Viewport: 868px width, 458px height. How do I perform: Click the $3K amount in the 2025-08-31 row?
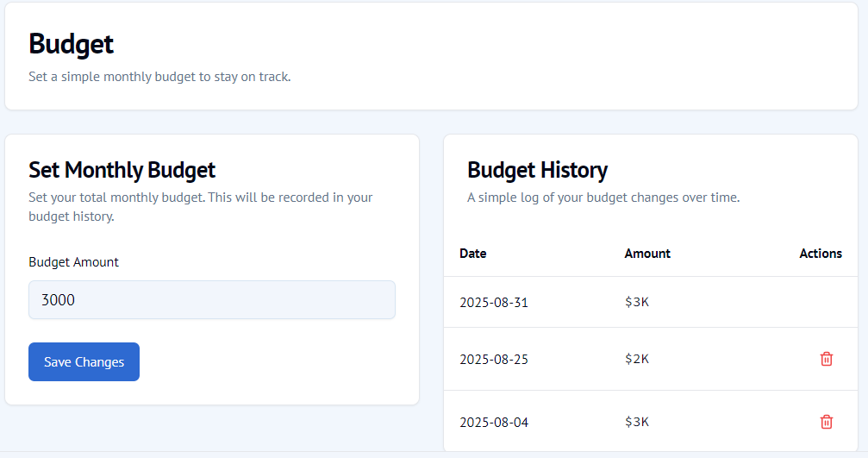pyautogui.click(x=637, y=303)
